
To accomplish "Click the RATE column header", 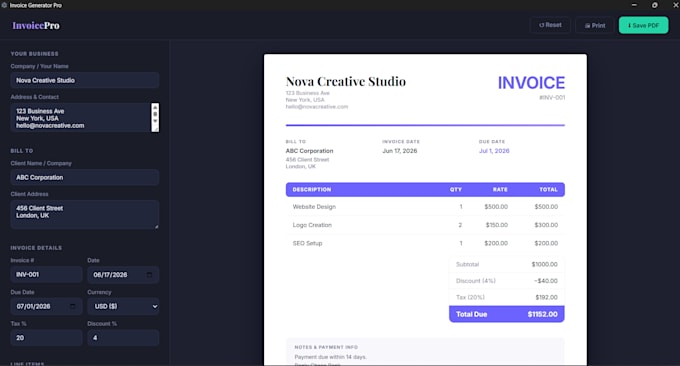I will (500, 190).
